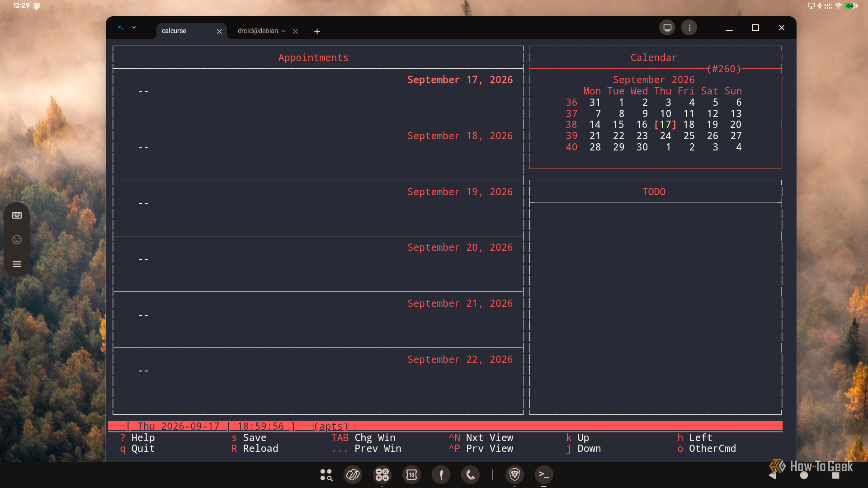Screen dimensions: 868x488
Task: Open the hamburger menu in side panel
Action: pos(17,264)
